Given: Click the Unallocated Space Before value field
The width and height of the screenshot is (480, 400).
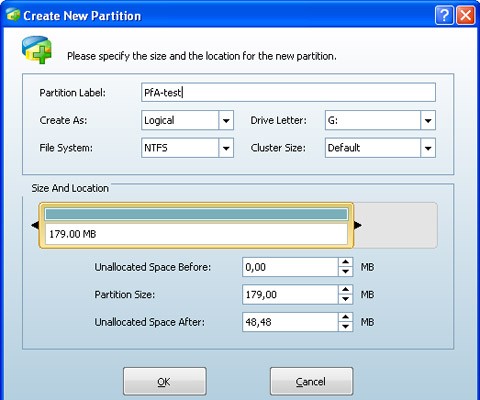Looking at the screenshot, I should (290, 267).
